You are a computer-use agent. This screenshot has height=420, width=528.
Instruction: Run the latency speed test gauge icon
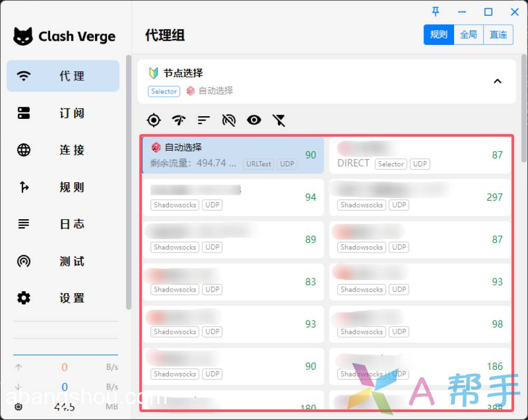[x=179, y=120]
